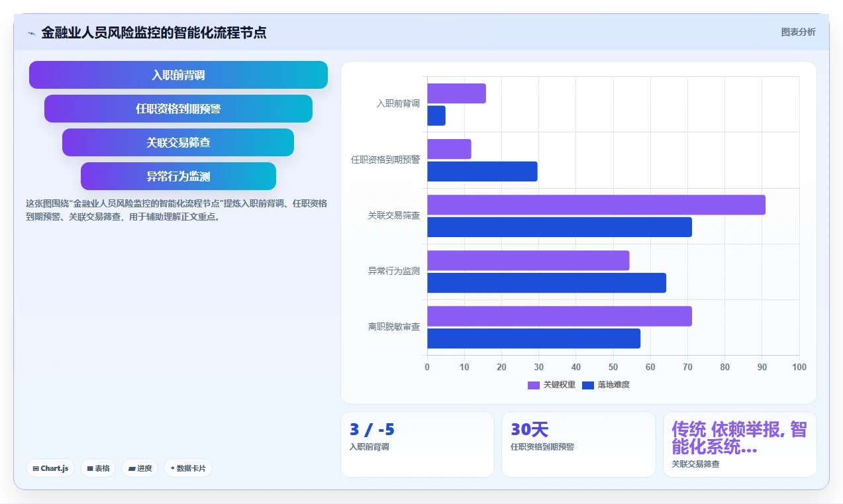Select the 异常行为监测 funnel stage
Viewport: 843px width, 504px height.
(x=178, y=176)
